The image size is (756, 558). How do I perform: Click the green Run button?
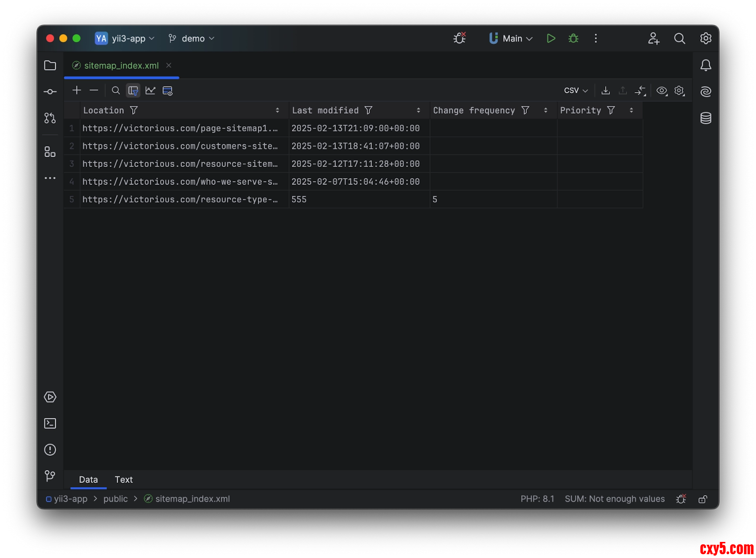tap(550, 39)
